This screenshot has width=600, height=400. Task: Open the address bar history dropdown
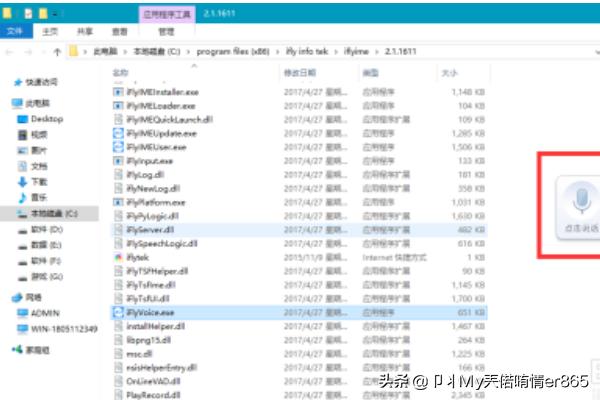coord(597,52)
